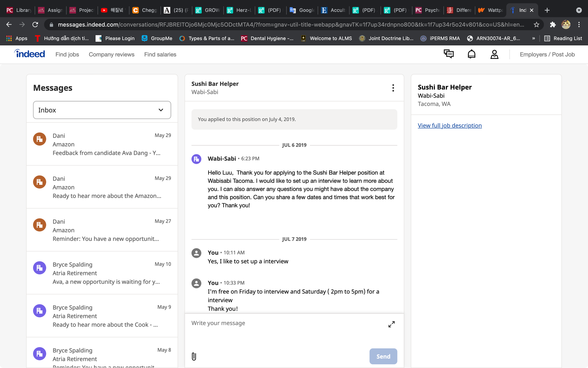Open the Apps bookmarks shortcut
This screenshot has height=368, width=588.
coord(17,38)
